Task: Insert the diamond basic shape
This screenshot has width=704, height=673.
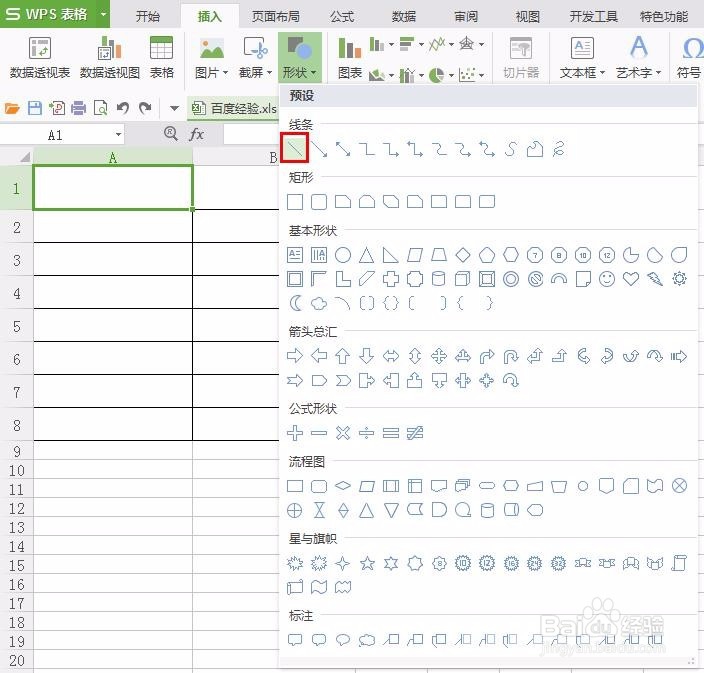Action: (462, 255)
